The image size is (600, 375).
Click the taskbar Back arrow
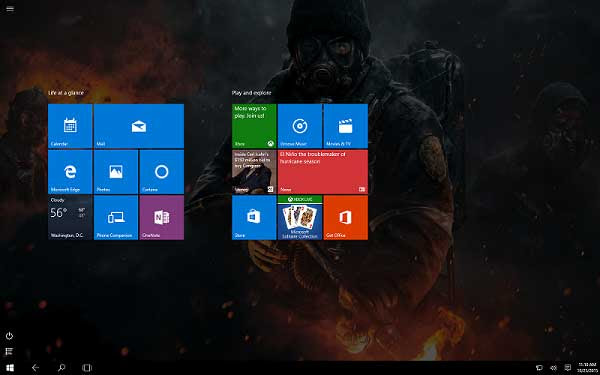click(x=36, y=368)
